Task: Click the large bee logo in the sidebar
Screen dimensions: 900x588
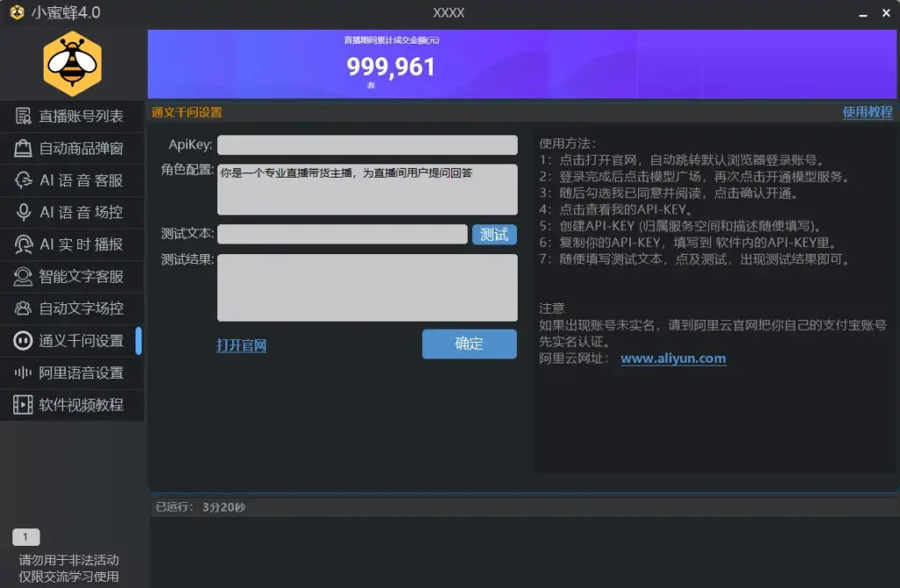Action: [x=72, y=64]
